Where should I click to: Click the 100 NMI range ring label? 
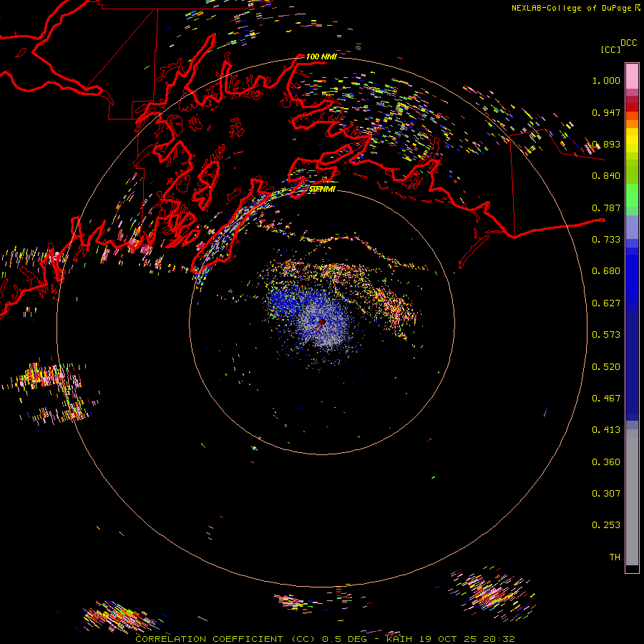(321, 57)
